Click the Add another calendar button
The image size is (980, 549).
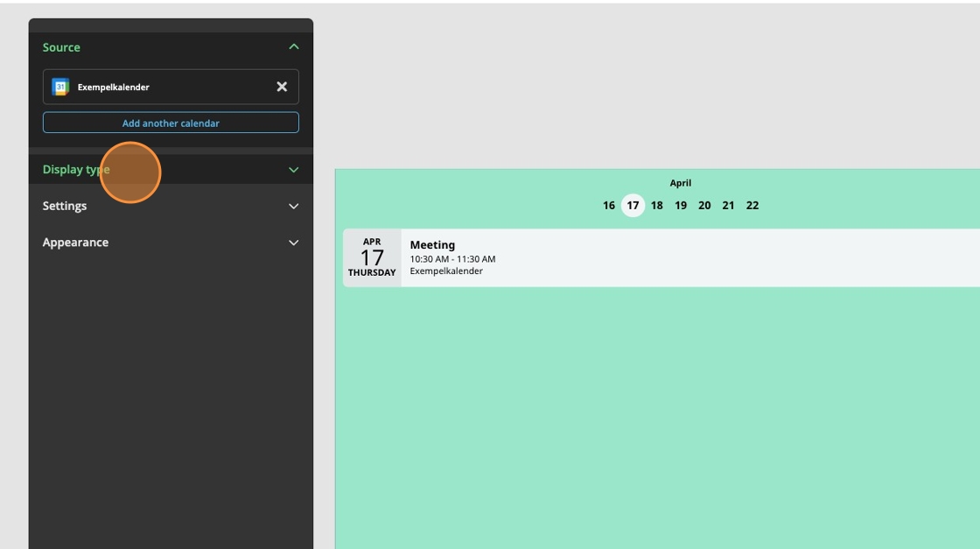pos(171,123)
